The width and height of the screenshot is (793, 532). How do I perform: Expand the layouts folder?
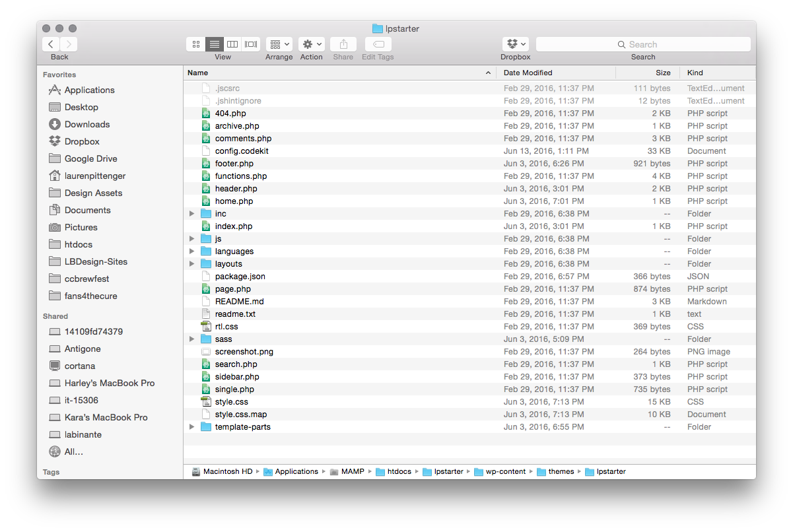click(192, 264)
